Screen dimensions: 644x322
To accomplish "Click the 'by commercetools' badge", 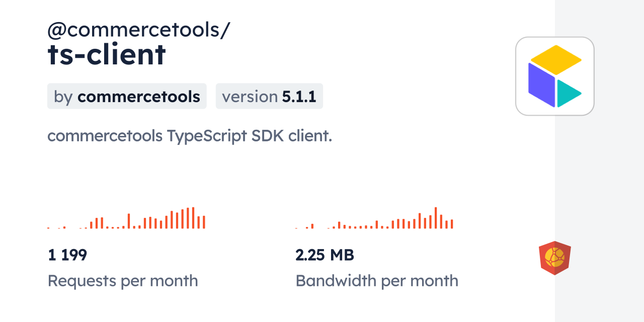I will pos(127,96).
